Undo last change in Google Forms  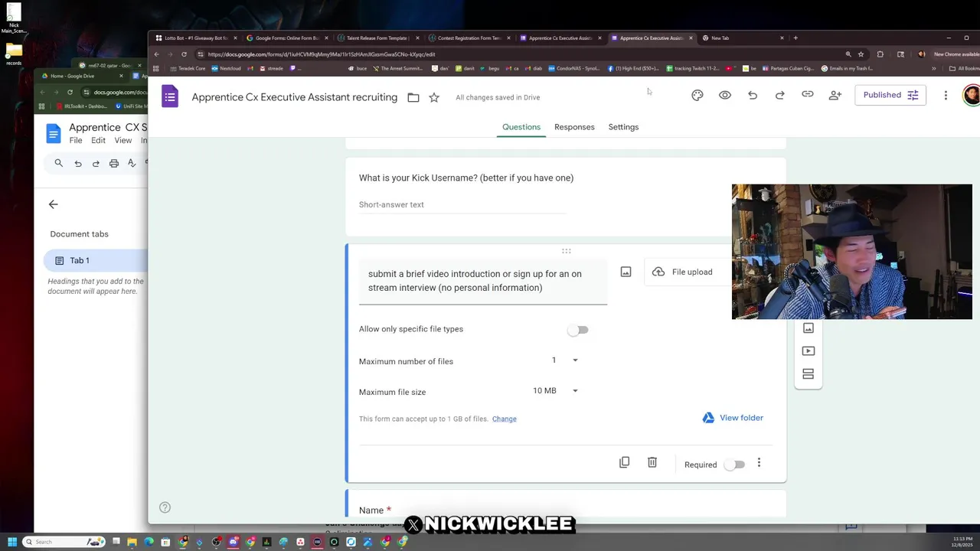[x=753, y=95]
